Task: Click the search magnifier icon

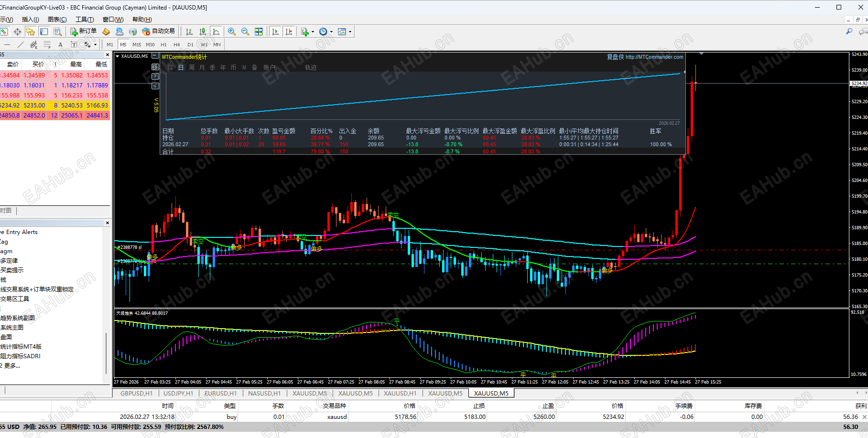Action: pyautogui.click(x=849, y=32)
